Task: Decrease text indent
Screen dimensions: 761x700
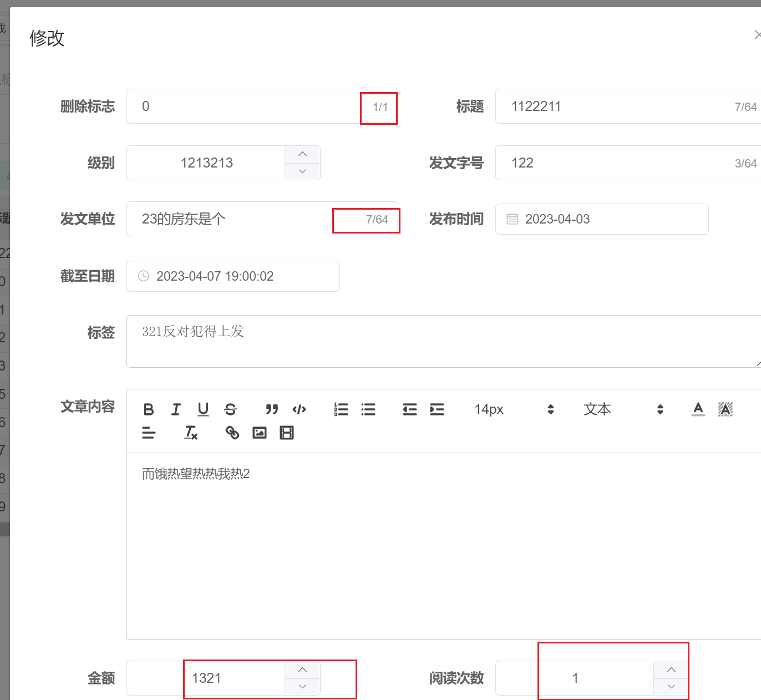Action: [x=409, y=409]
